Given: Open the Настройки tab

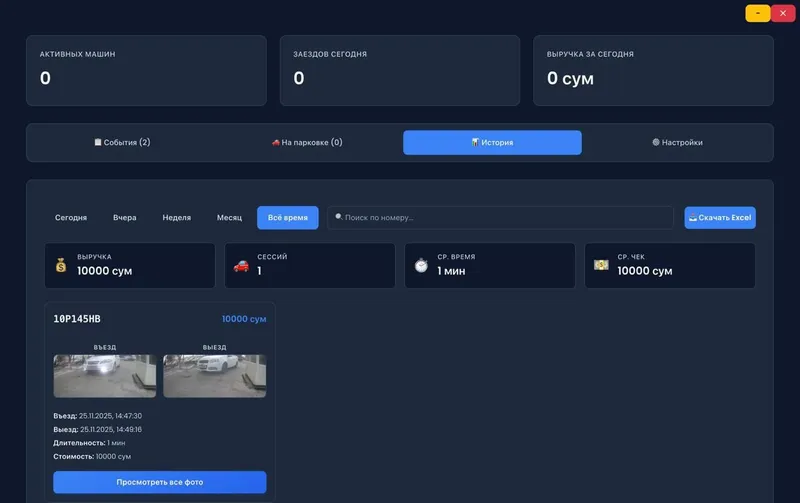Looking at the screenshot, I should point(677,142).
